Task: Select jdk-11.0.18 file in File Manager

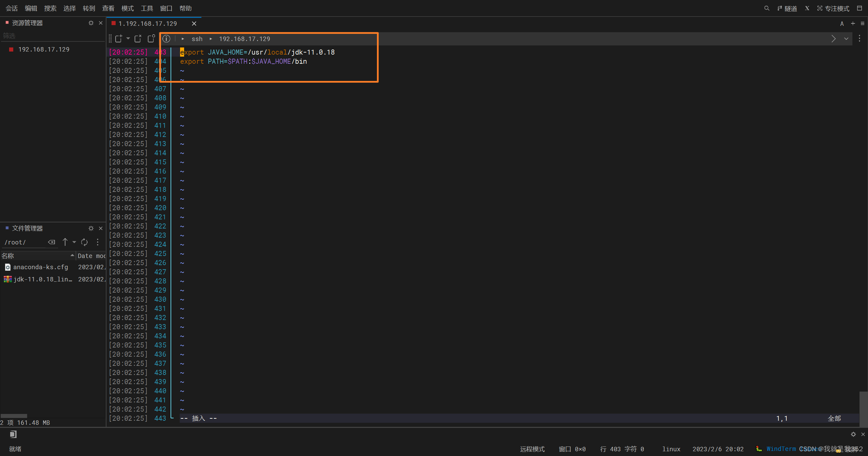Action: coord(42,279)
